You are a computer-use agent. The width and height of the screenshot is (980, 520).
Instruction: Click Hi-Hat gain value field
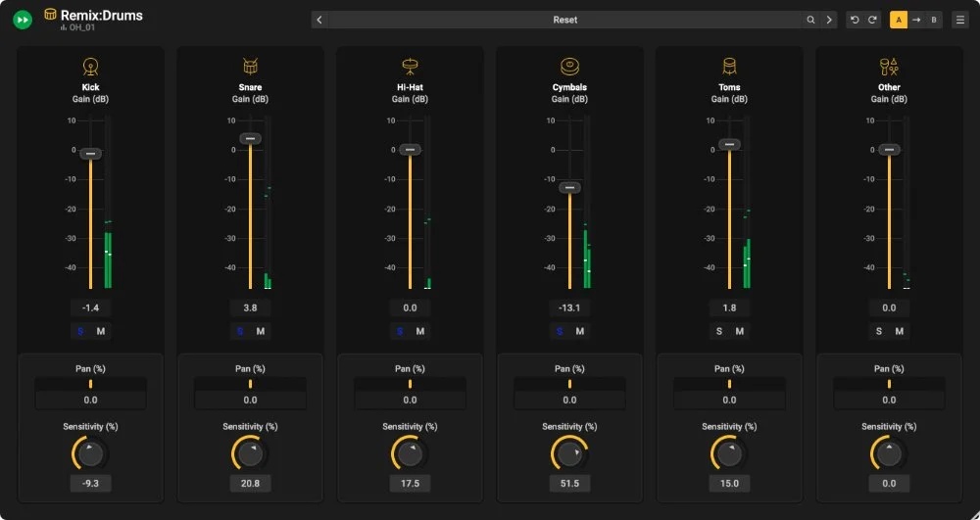point(410,307)
